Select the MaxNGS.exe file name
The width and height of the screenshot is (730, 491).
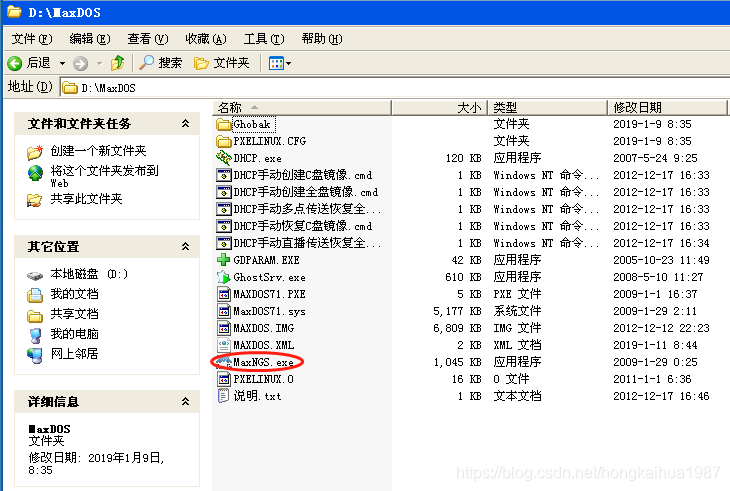point(263,362)
